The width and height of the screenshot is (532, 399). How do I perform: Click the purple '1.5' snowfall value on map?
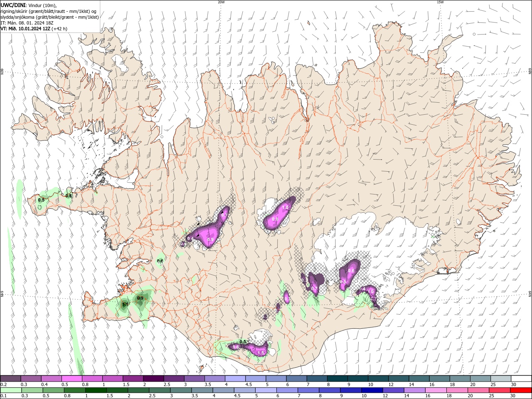pos(261,353)
